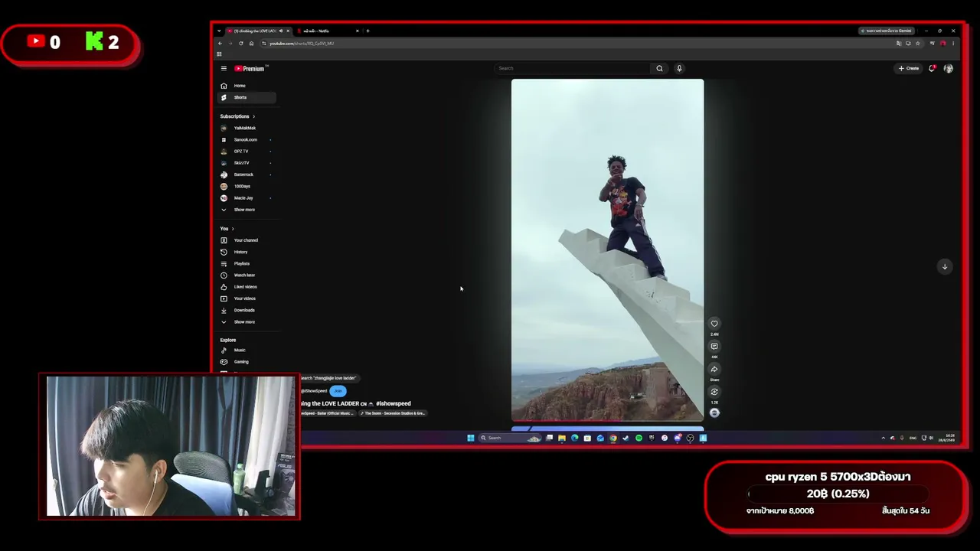Click the YouTube search magnifier button
The width and height of the screenshot is (980, 551).
click(x=659, y=68)
